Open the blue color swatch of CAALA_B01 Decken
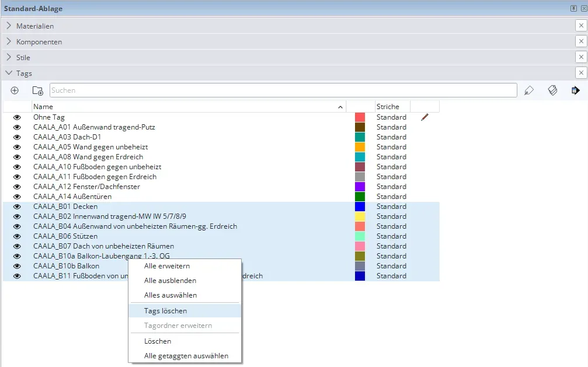Image resolution: width=588 pixels, height=367 pixels. 360,207
